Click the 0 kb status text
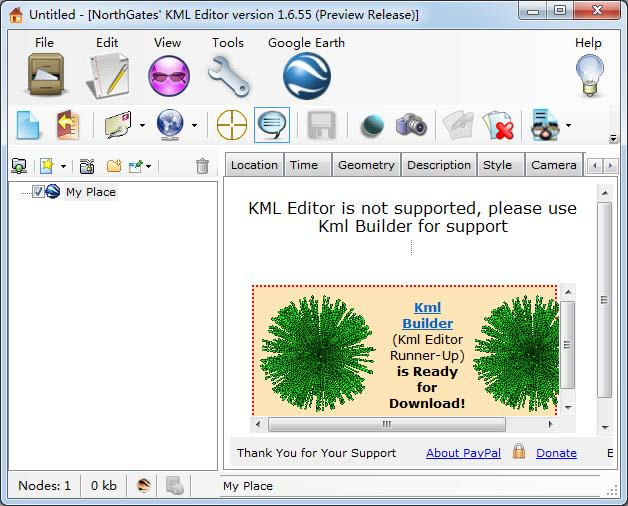This screenshot has height=506, width=628. (x=104, y=486)
